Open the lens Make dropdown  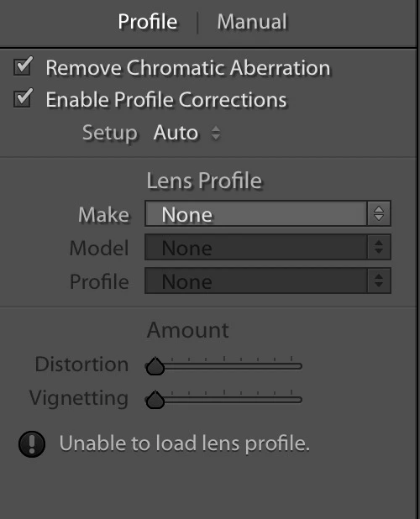coord(268,213)
